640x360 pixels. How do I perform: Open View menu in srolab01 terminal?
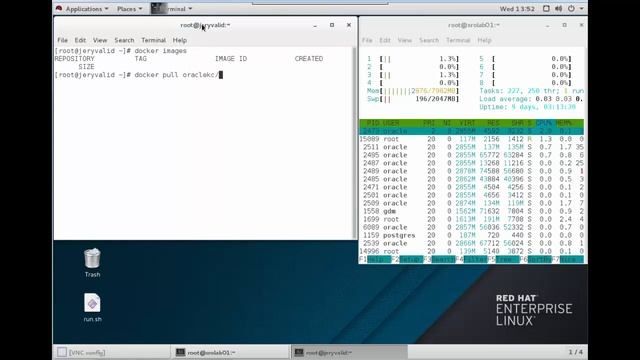(404, 40)
